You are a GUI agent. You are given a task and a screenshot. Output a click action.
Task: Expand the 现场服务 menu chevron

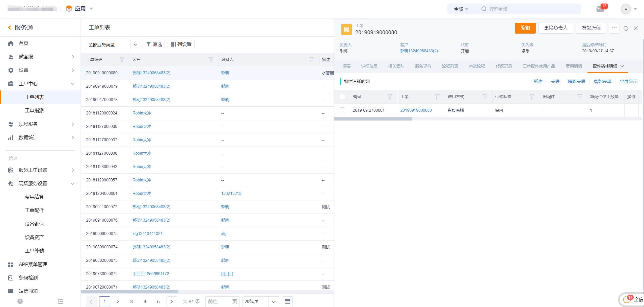(73, 124)
